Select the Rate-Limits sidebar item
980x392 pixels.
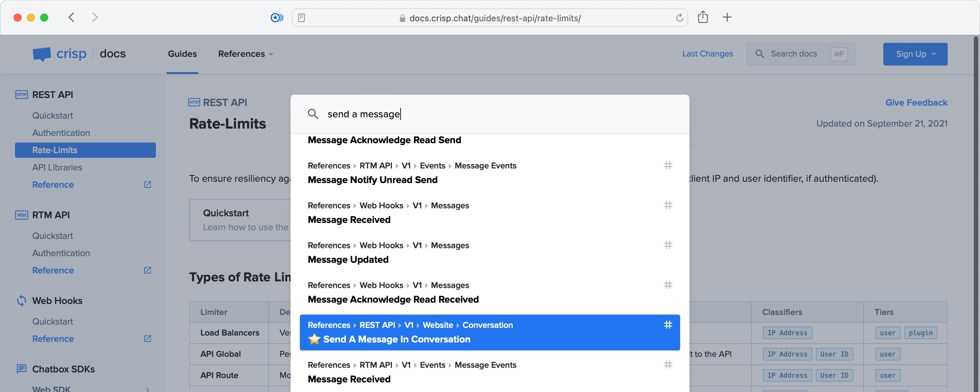pyautogui.click(x=85, y=150)
